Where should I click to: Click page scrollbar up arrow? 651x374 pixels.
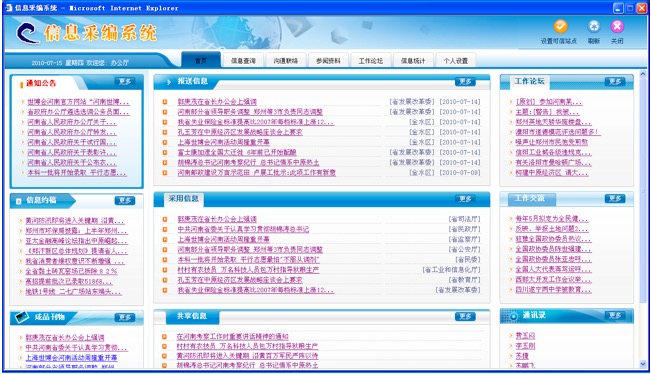pos(643,74)
